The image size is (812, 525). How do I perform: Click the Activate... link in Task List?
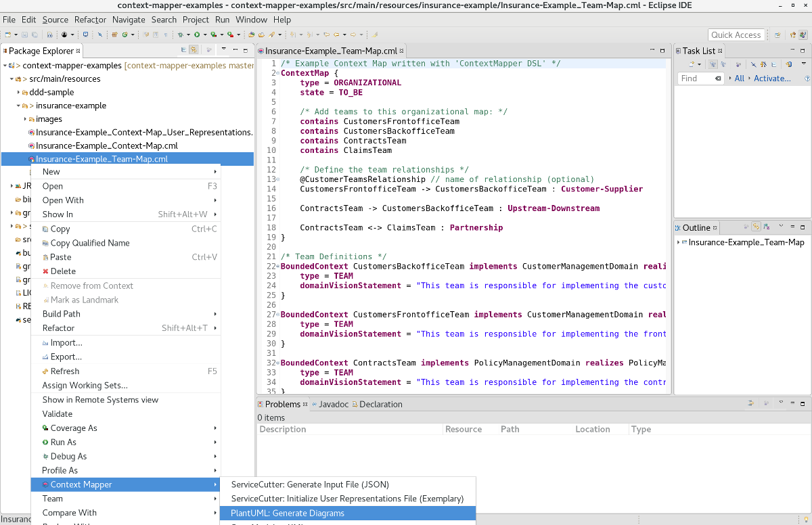tap(772, 78)
